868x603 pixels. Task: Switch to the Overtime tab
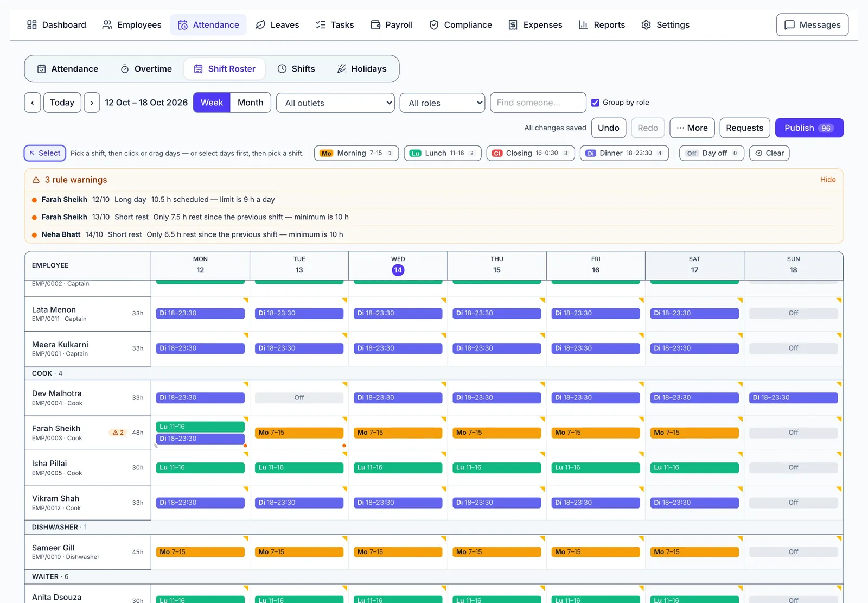pyautogui.click(x=146, y=69)
